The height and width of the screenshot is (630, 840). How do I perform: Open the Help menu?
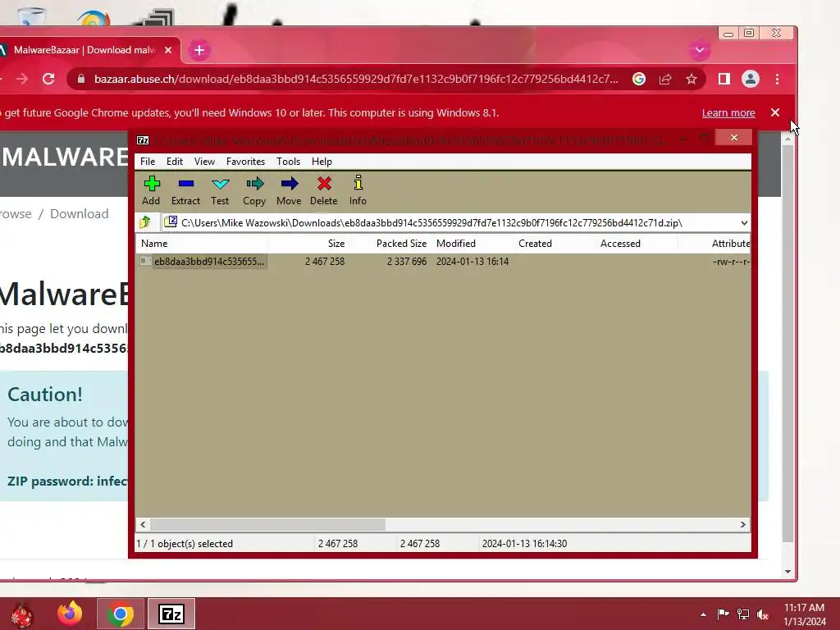click(322, 162)
